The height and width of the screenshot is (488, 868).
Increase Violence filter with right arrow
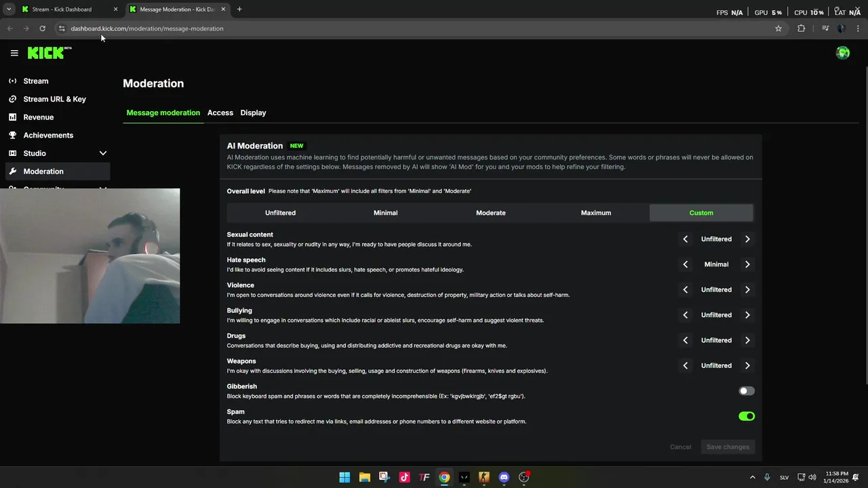click(747, 289)
